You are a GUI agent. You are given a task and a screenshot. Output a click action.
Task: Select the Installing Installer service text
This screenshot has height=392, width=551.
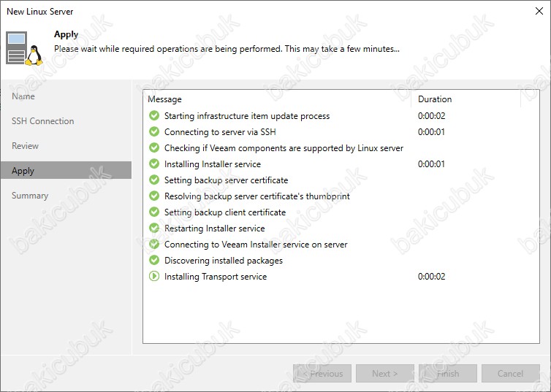pyautogui.click(x=213, y=164)
